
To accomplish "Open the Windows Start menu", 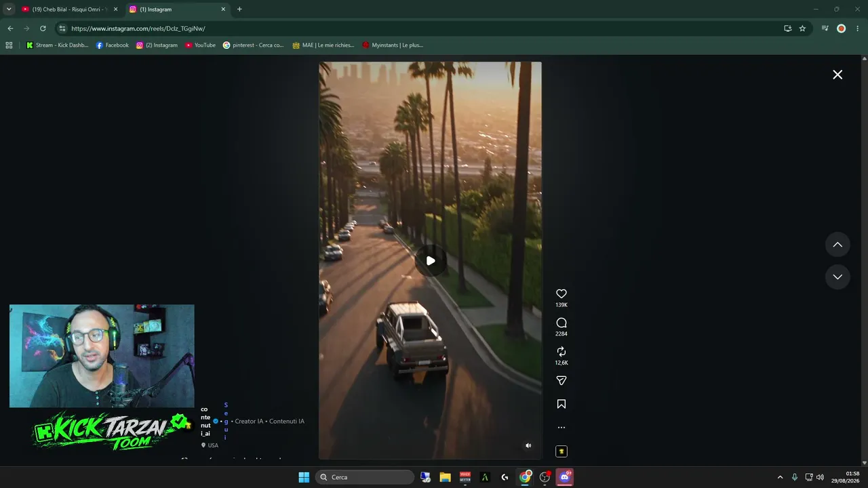I will click(304, 477).
